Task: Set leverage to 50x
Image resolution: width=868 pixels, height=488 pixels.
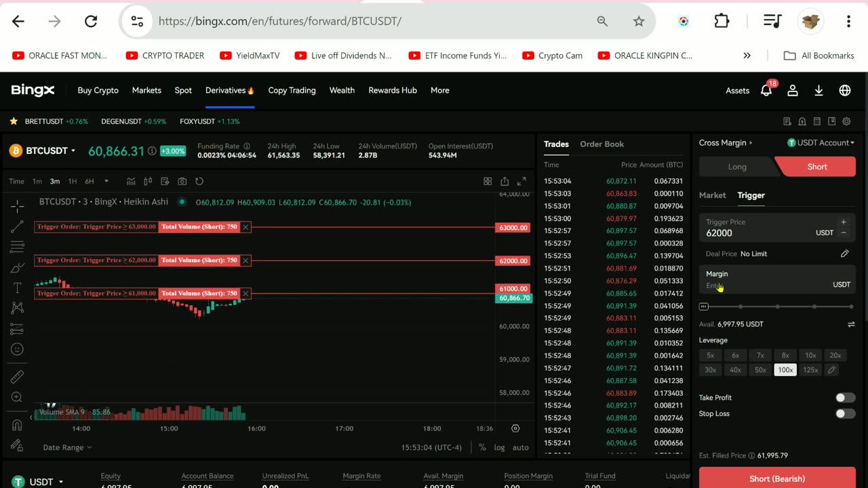Action: tap(760, 370)
